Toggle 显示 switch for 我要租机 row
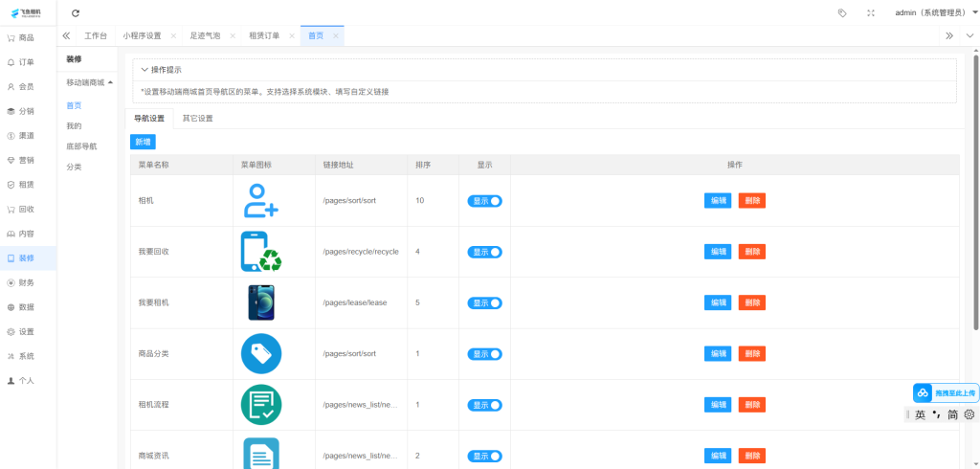 pyautogui.click(x=485, y=302)
